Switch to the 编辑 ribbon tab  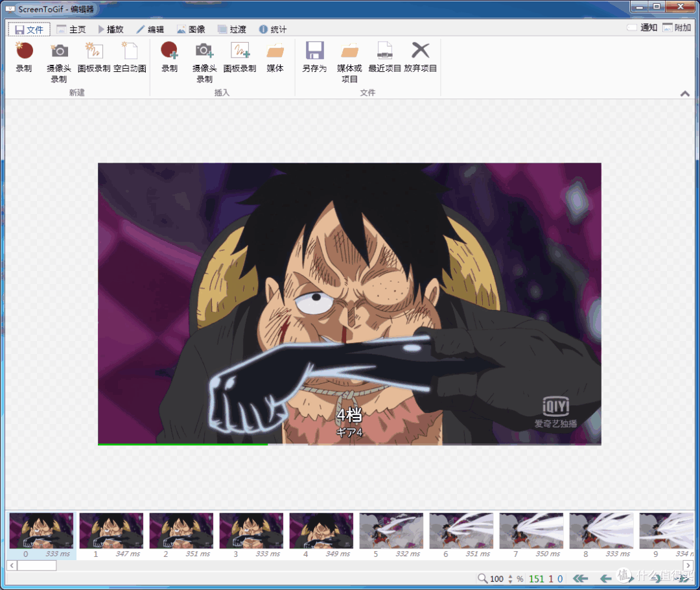[150, 29]
